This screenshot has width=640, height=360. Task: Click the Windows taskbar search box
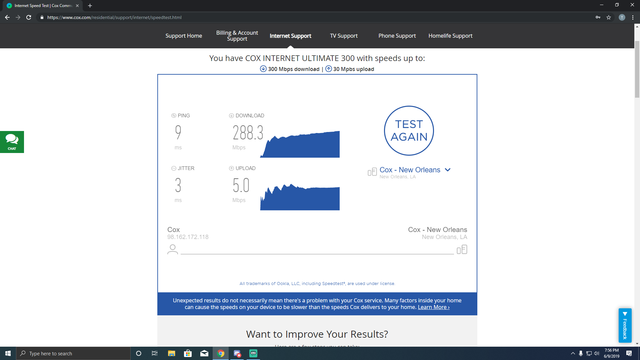pos(73,353)
